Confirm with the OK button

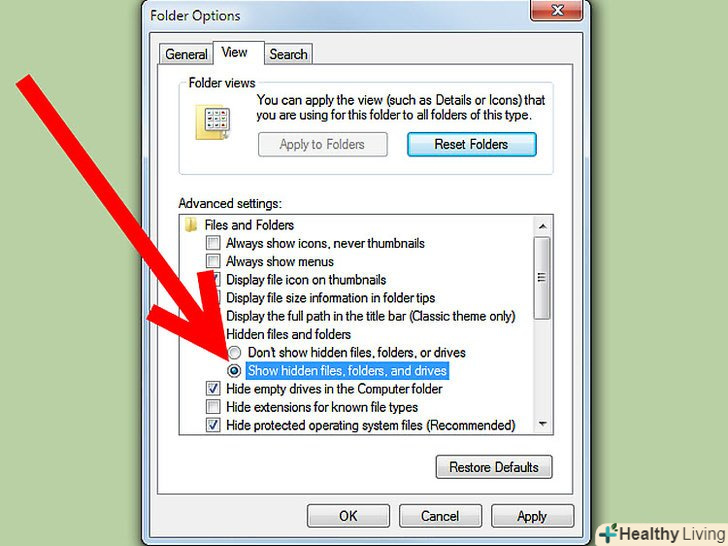[348, 516]
